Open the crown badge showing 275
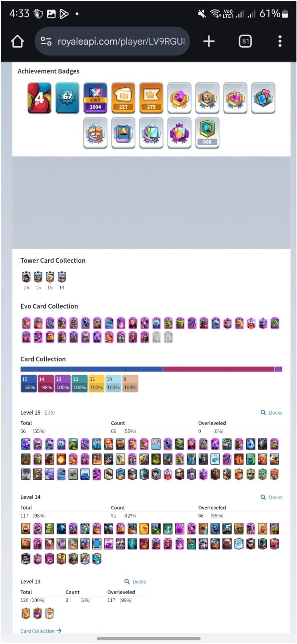Image resolution: width=297 pixels, height=644 pixels. [x=151, y=98]
